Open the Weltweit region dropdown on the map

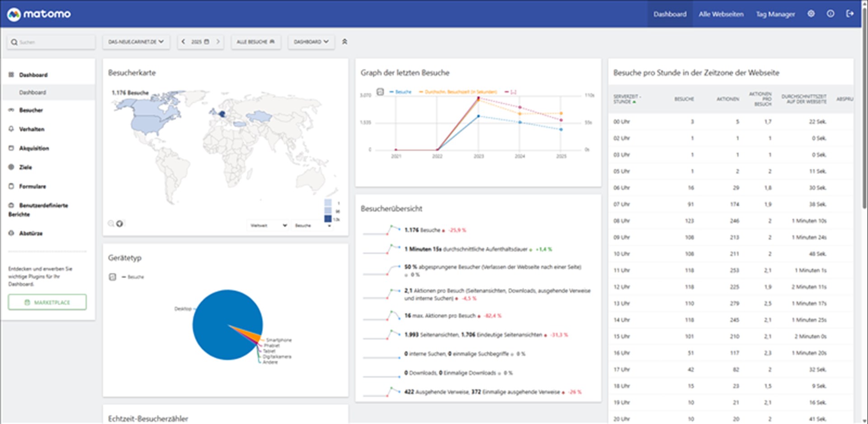[x=269, y=225]
